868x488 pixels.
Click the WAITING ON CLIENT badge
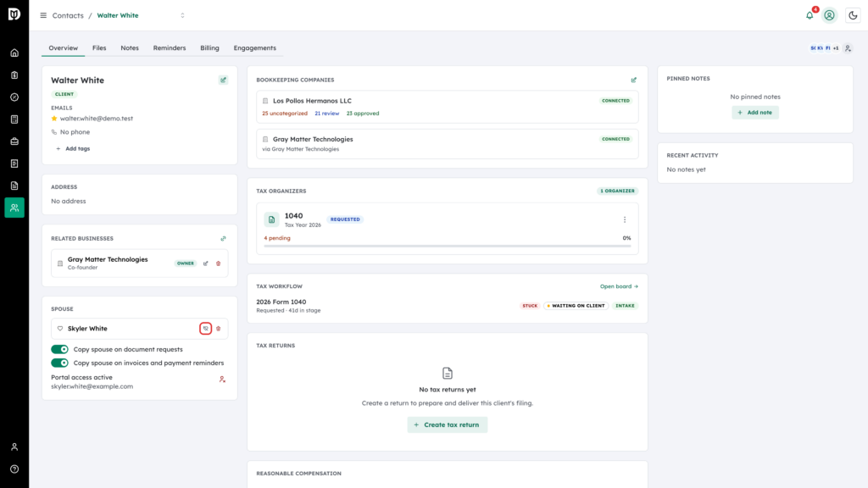(x=576, y=306)
